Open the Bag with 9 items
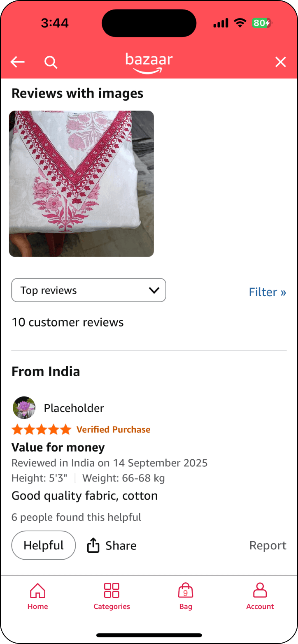Viewport: 298px width, 644px height. [186, 591]
